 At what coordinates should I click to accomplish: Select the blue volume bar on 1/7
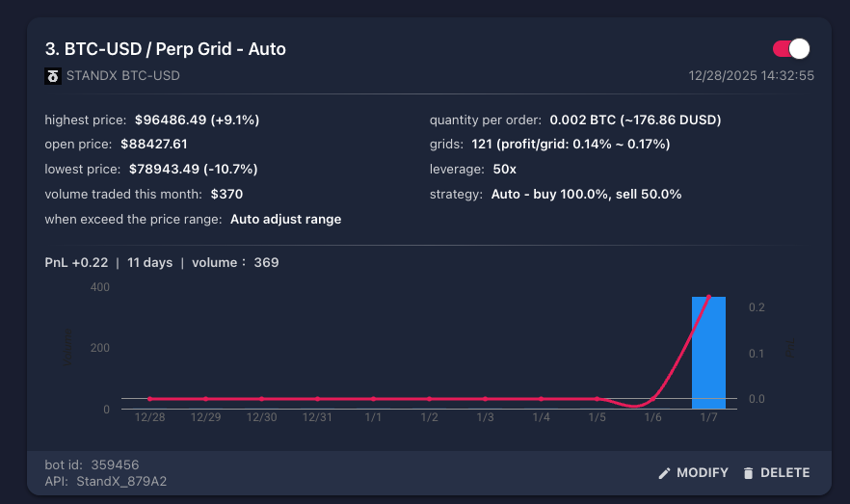coord(708,353)
